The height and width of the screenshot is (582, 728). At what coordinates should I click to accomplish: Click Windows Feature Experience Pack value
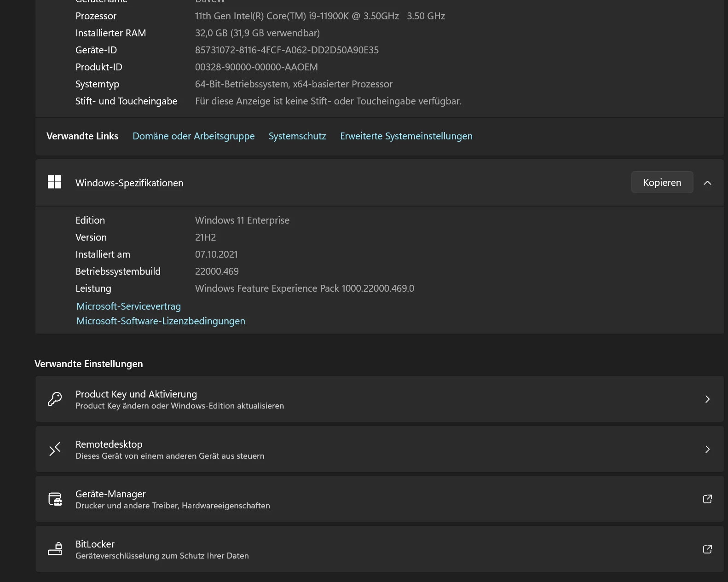[x=305, y=288]
